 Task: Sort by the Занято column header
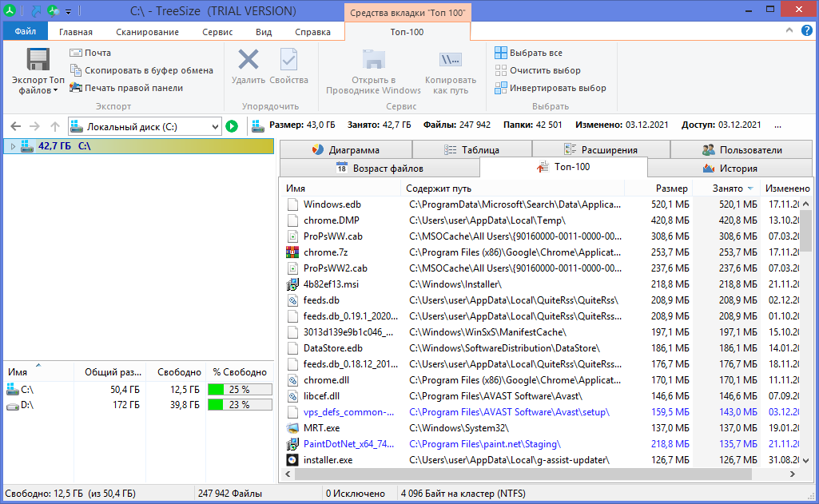pos(726,189)
